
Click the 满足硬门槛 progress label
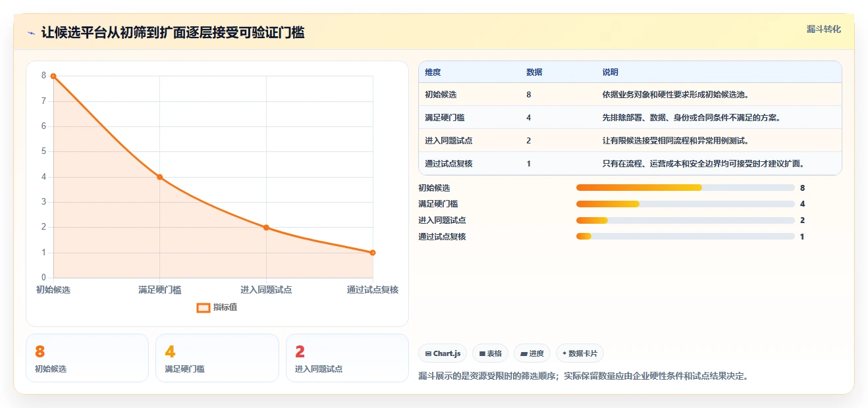pyautogui.click(x=438, y=204)
